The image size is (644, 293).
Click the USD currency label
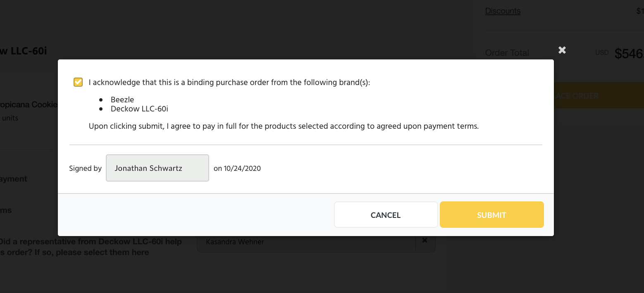[x=602, y=53]
